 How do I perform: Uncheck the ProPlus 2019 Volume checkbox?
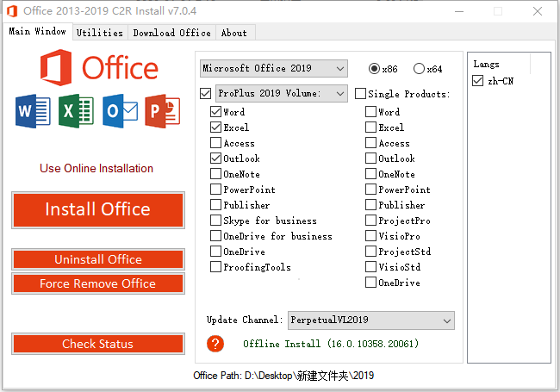point(205,94)
